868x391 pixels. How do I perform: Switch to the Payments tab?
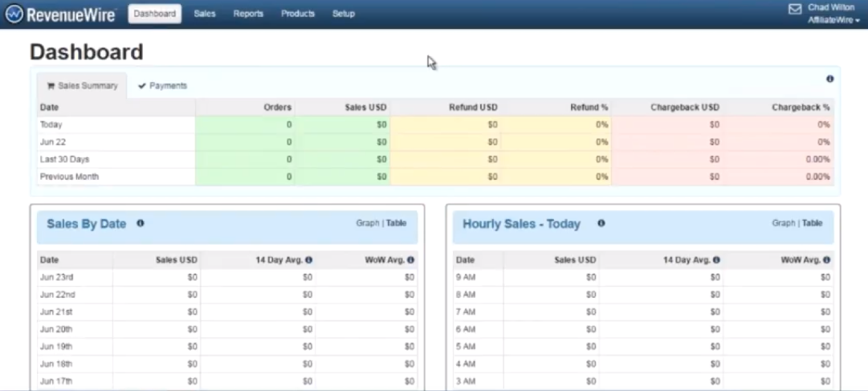[163, 86]
